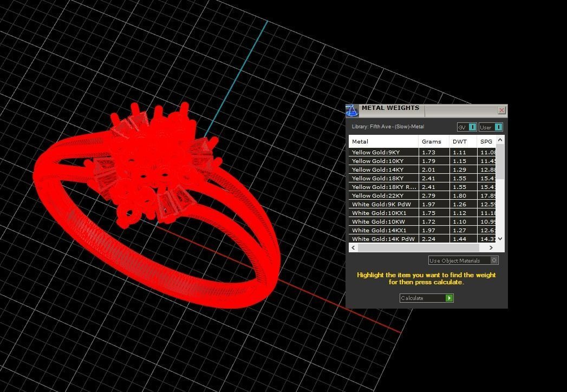Viewport: 567px width, 392px height.
Task: Select the Yellow Gold:18KY R... row
Action: pyautogui.click(x=422, y=187)
